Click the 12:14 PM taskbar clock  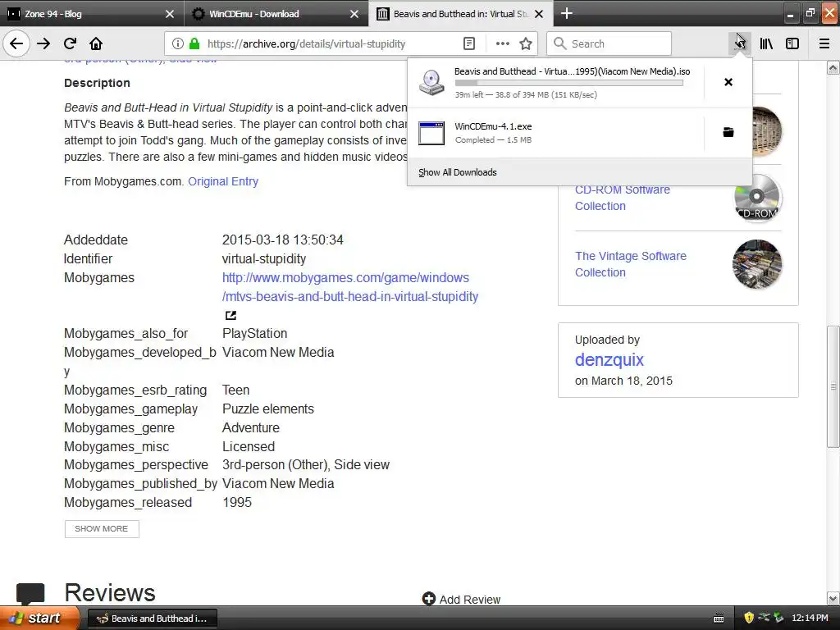(810, 619)
